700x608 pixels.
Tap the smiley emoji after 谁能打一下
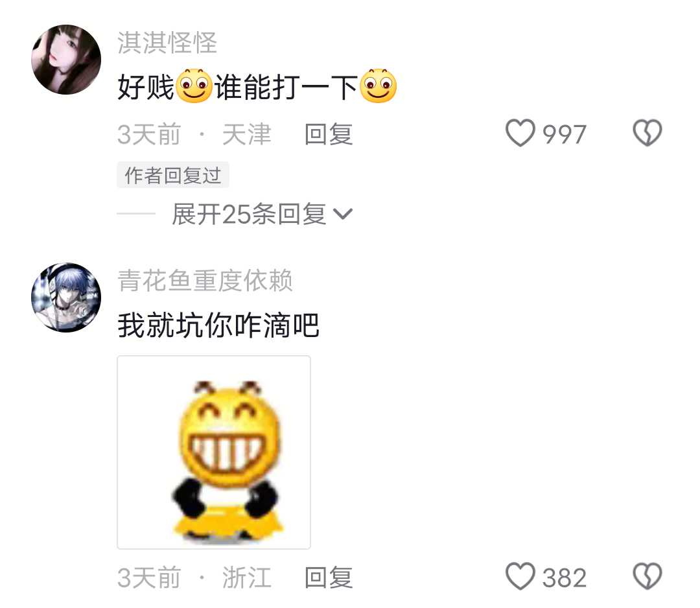(378, 86)
